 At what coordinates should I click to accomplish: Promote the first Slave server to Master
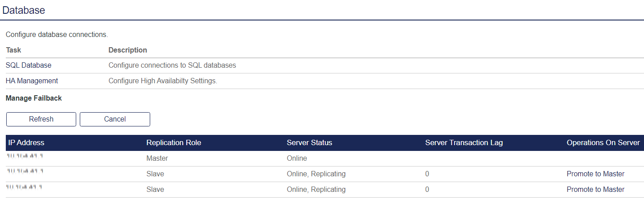click(x=595, y=174)
